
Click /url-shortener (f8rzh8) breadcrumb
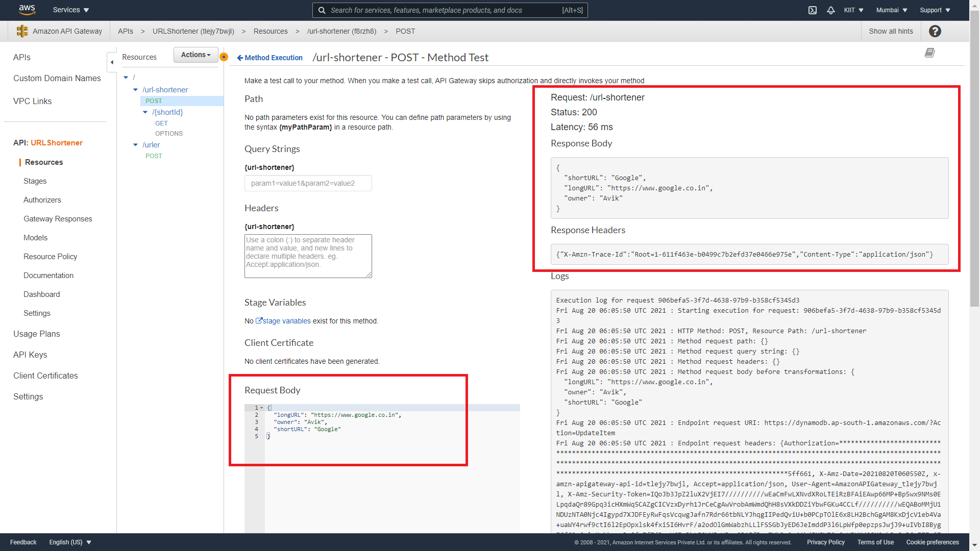click(x=342, y=31)
